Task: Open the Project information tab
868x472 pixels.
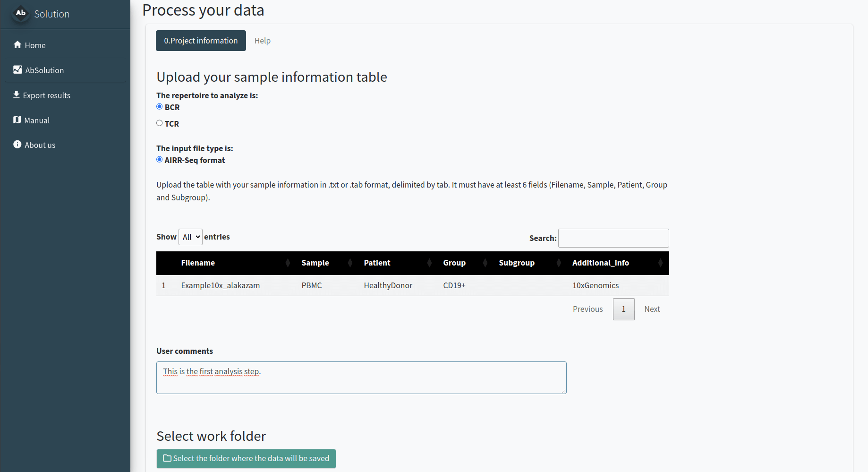Action: [x=200, y=41]
